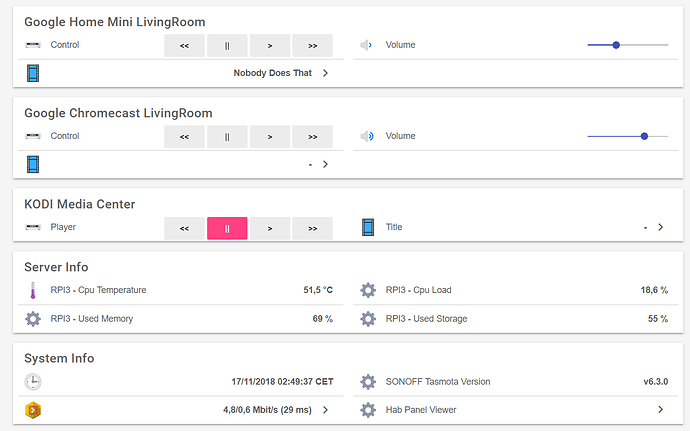Adjust the Google Chromecast volume slider
The height and width of the screenshot is (431, 690).
[x=628, y=136]
